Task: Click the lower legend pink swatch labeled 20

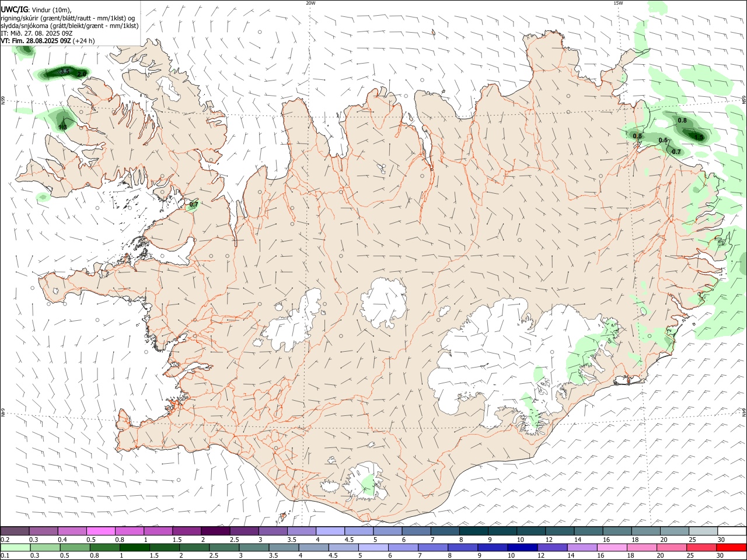Action: click(671, 547)
